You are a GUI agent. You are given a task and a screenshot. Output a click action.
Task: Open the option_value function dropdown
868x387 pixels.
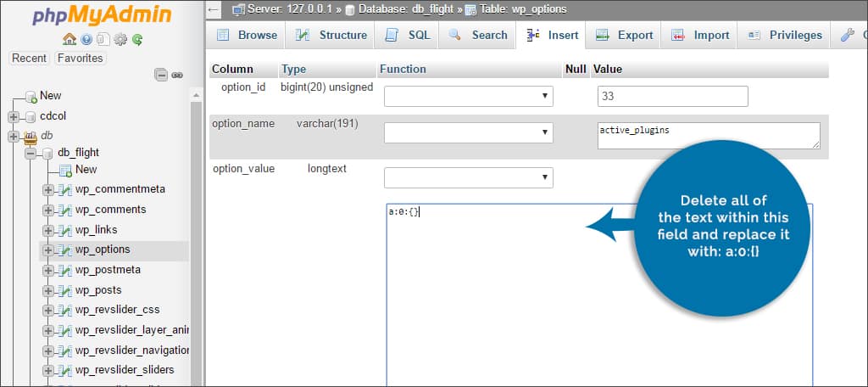coord(468,177)
